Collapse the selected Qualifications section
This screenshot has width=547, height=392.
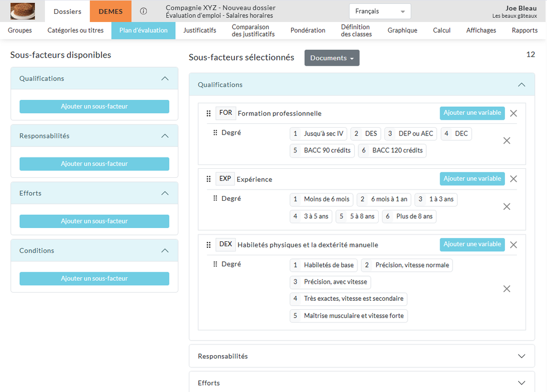(521, 85)
